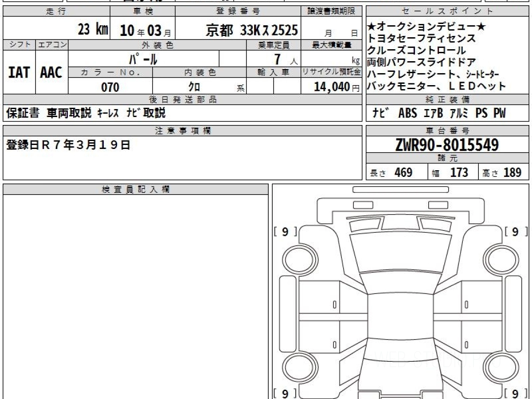532x399 pixels.
Task: Click the 車台番号 header
Action: tap(448, 130)
